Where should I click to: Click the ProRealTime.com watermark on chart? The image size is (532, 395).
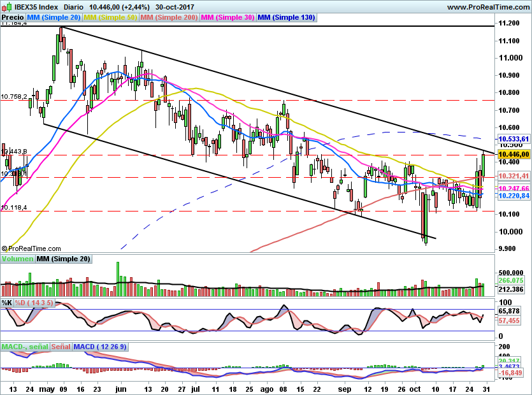click(x=33, y=248)
